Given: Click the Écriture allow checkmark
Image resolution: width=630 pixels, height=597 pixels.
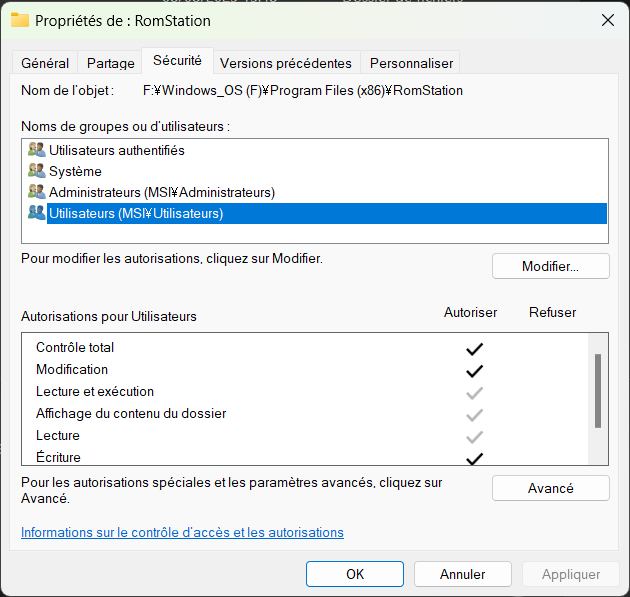Looking at the screenshot, I should 475,458.
